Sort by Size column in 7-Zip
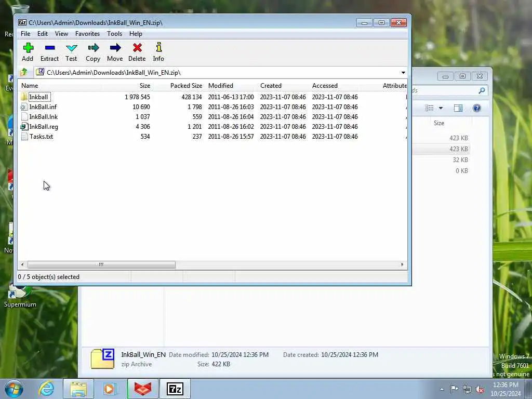Screen dimensions: 532x399 [x=127, y=86]
